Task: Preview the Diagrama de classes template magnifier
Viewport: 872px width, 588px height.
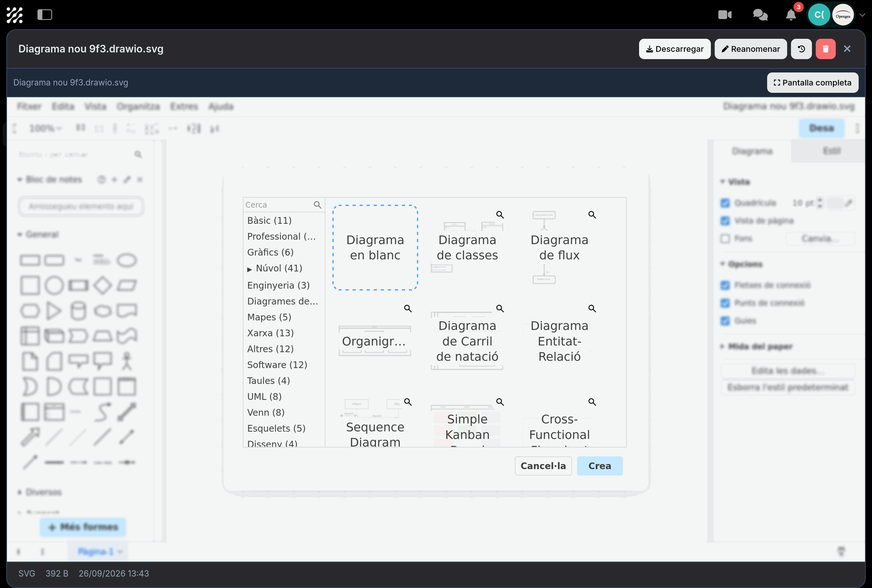Action: click(x=500, y=215)
